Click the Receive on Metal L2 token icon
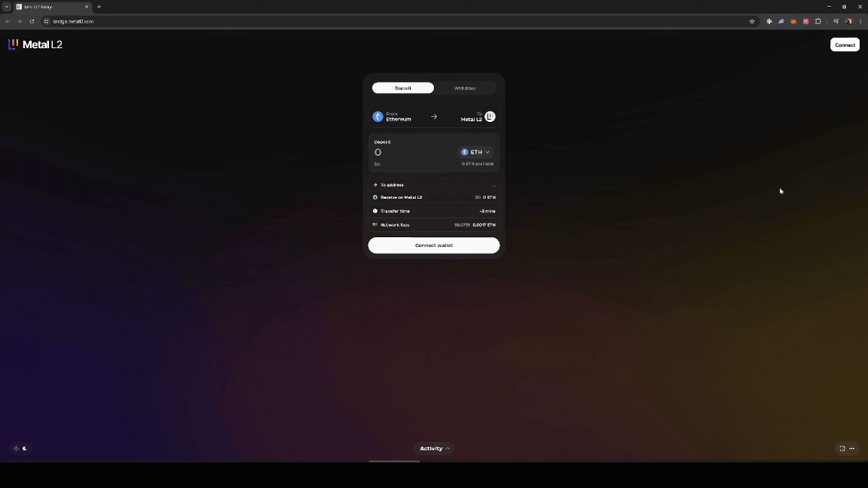 (374, 197)
